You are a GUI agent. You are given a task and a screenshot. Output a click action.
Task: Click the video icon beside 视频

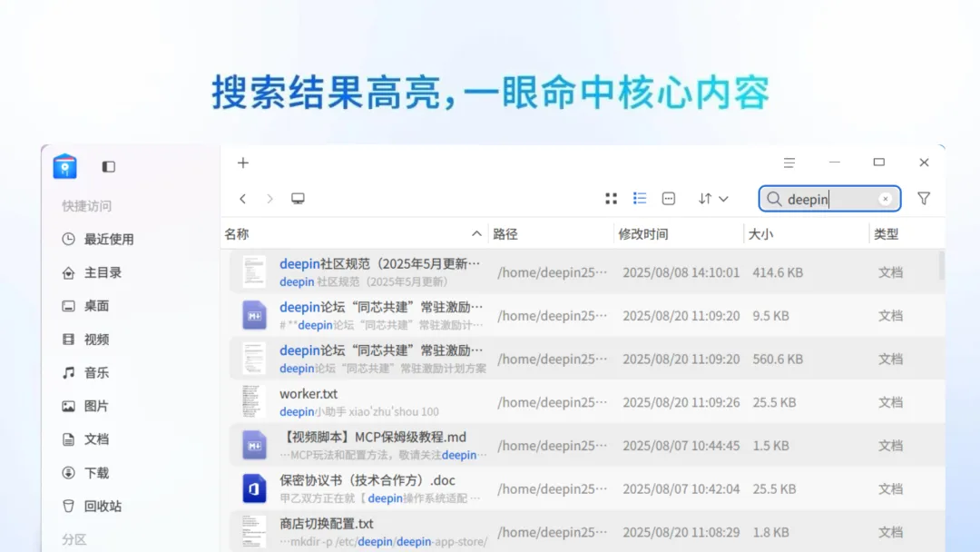click(69, 340)
